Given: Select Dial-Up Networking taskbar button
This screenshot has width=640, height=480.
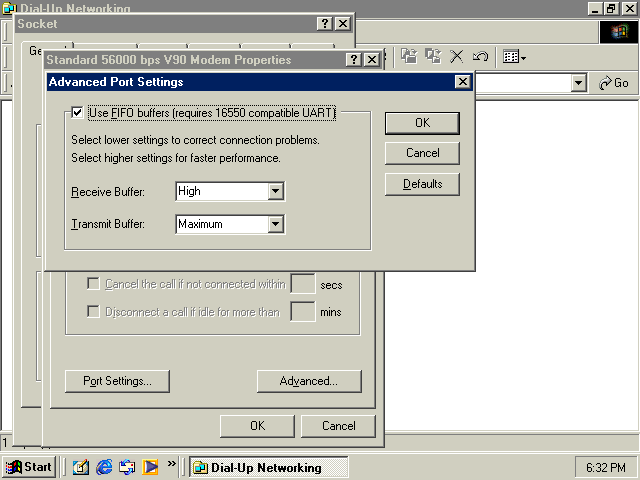Looking at the screenshot, I should coord(269,467).
